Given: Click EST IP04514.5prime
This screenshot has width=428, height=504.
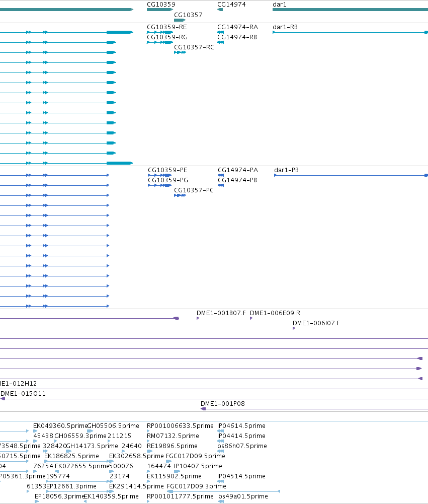Looking at the screenshot, I should 241,476.
